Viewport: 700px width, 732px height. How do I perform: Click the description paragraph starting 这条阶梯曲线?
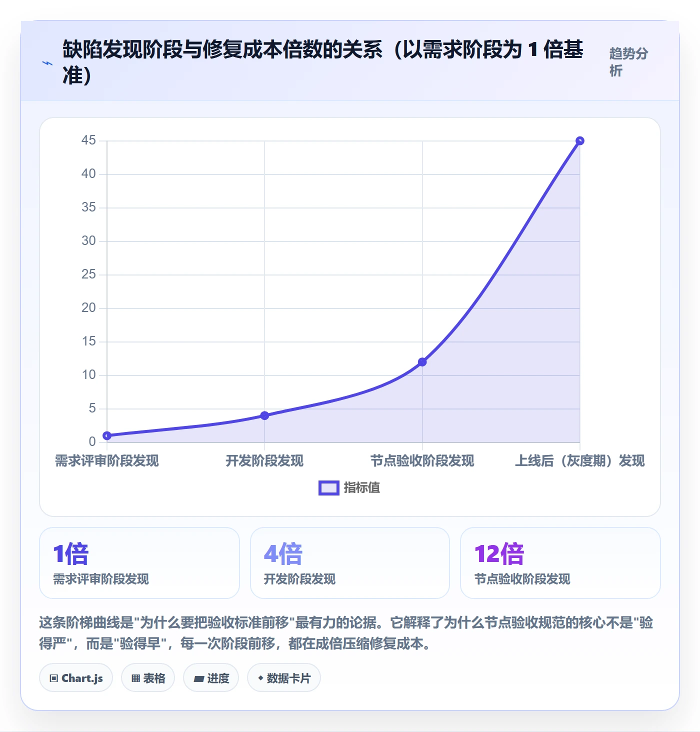(346, 633)
